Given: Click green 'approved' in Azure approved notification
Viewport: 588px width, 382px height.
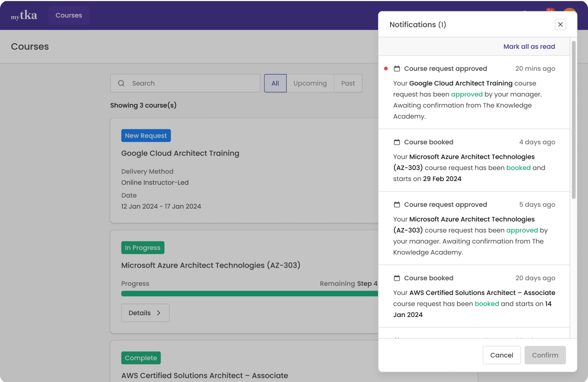Looking at the screenshot, I should [x=522, y=230].
